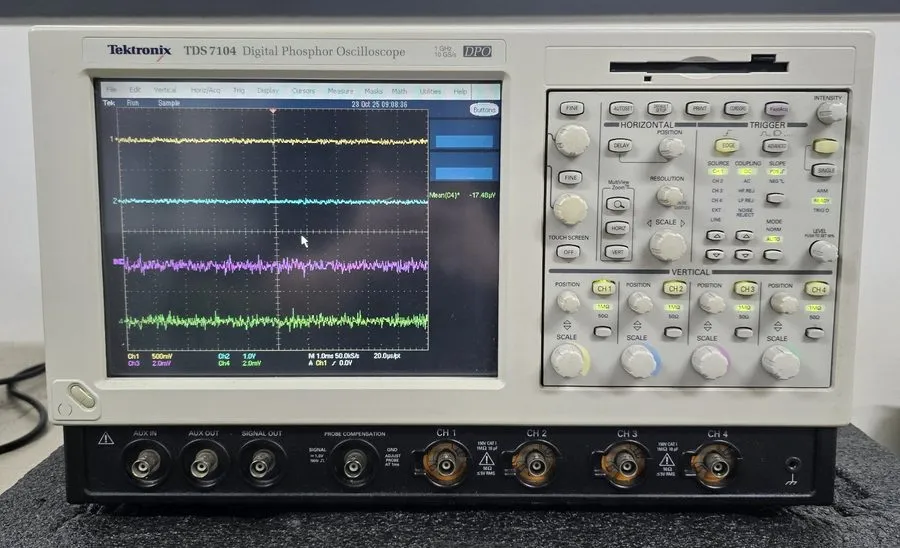Open the Utilities menu

click(430, 91)
